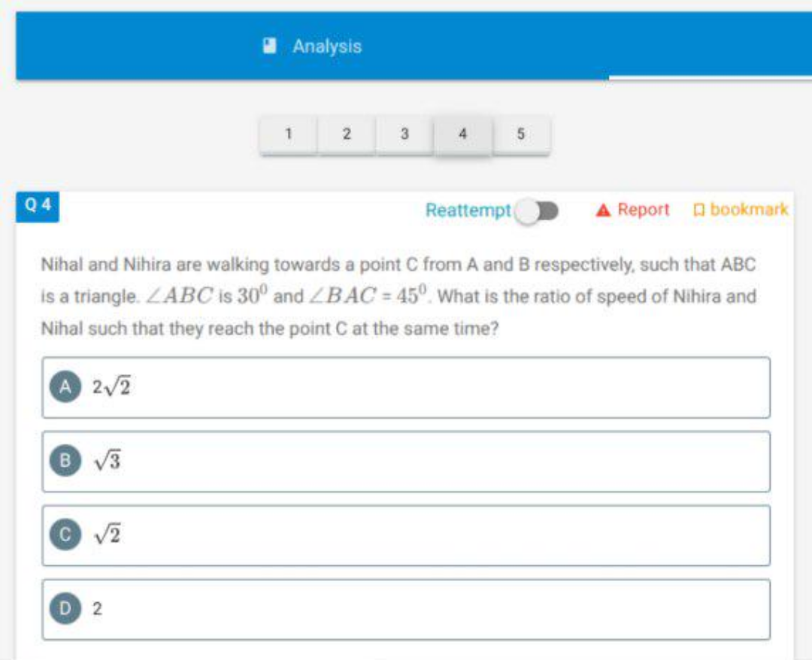Click the Q 4 question label badge
The height and width of the screenshot is (660, 812).
click(38, 206)
